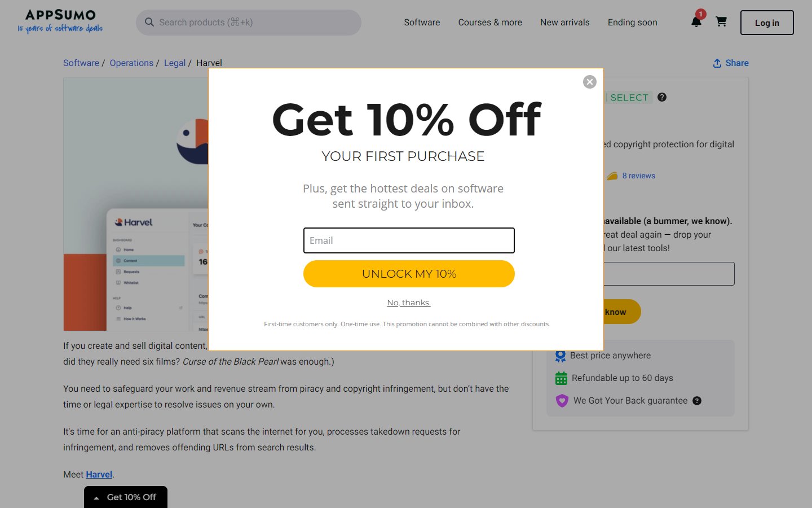
Task: Open the shopping cart
Action: click(x=721, y=21)
